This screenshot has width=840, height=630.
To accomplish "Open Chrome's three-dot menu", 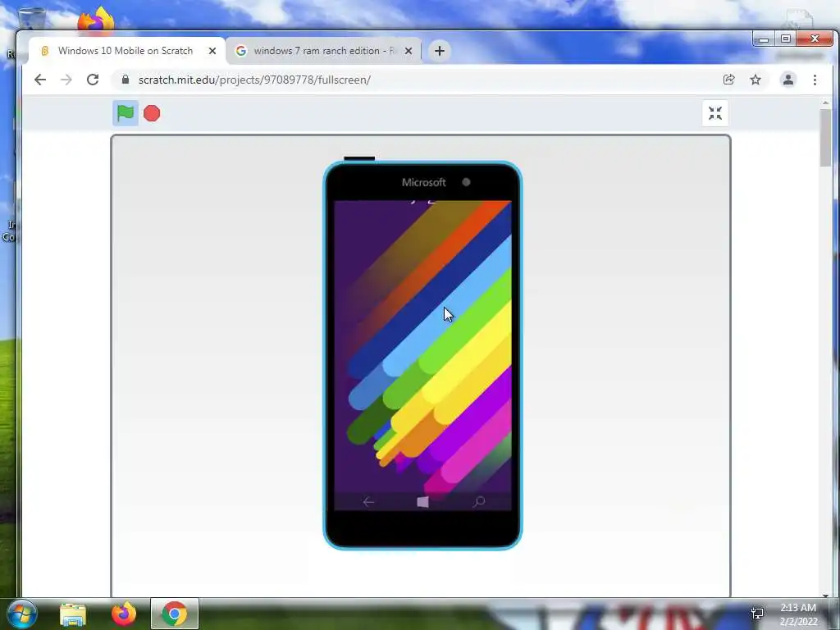I will click(815, 80).
